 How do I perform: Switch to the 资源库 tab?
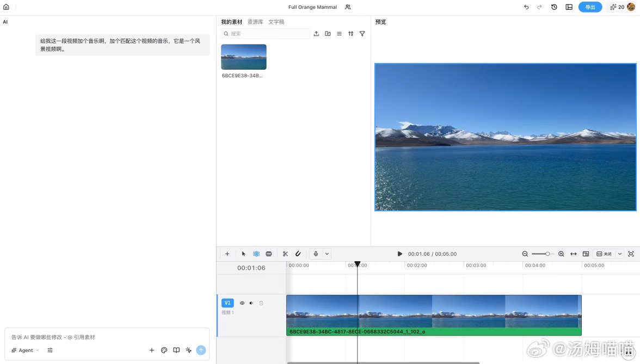tap(255, 22)
